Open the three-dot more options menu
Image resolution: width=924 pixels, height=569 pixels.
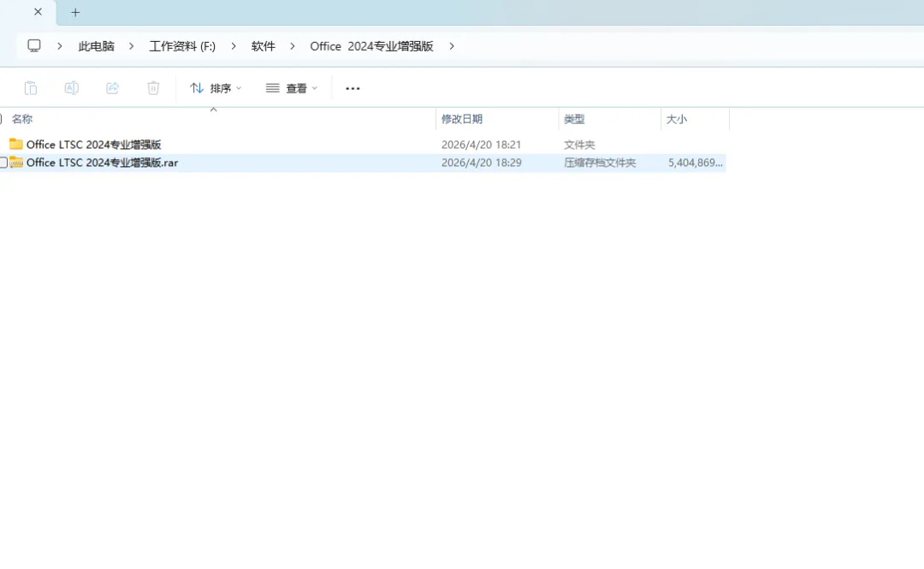tap(352, 88)
